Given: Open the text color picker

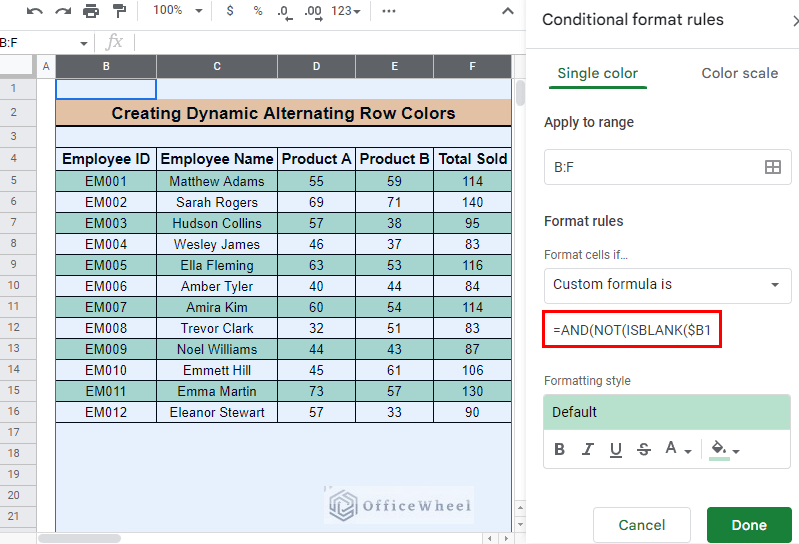Looking at the screenshot, I should 678,449.
